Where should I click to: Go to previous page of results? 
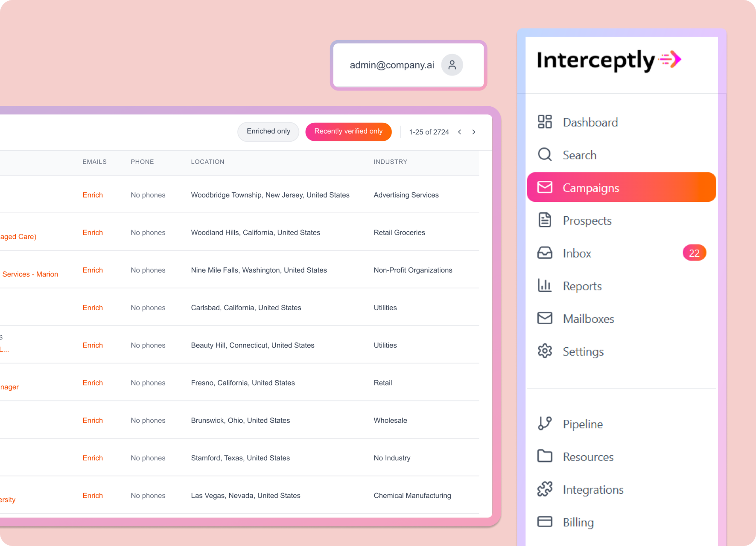[460, 132]
